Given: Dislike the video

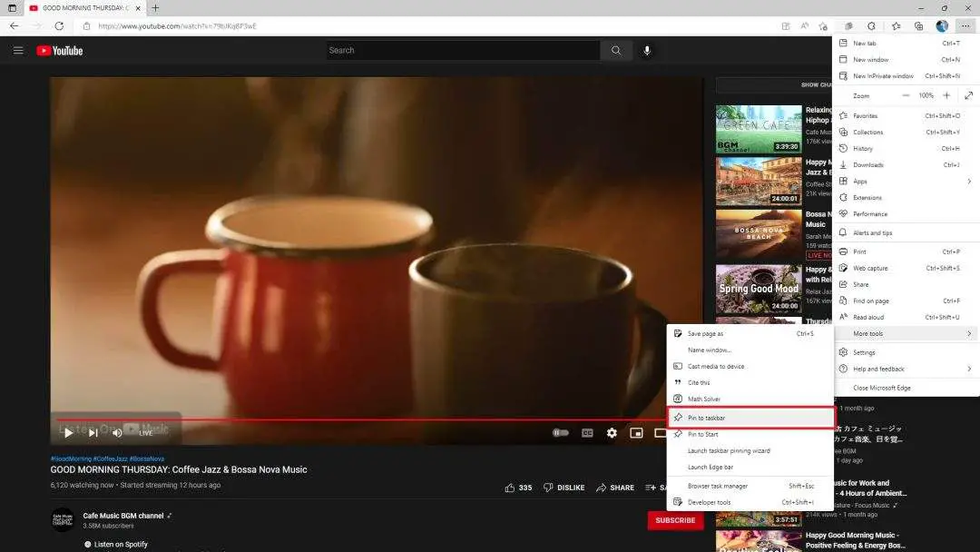Looking at the screenshot, I should point(564,488).
